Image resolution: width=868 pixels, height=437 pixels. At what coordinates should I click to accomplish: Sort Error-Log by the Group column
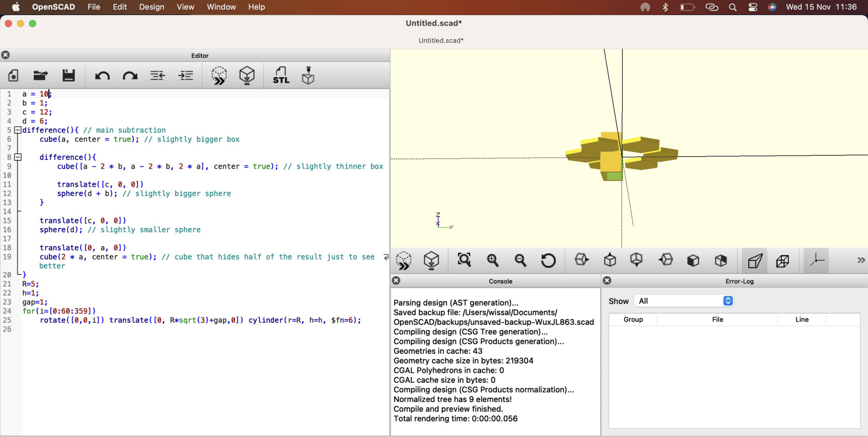[x=633, y=320]
